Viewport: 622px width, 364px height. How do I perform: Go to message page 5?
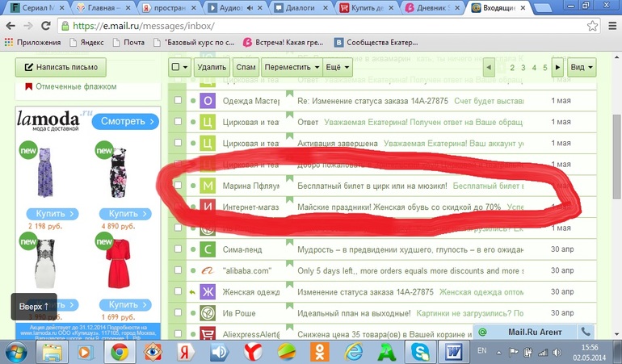coord(545,68)
